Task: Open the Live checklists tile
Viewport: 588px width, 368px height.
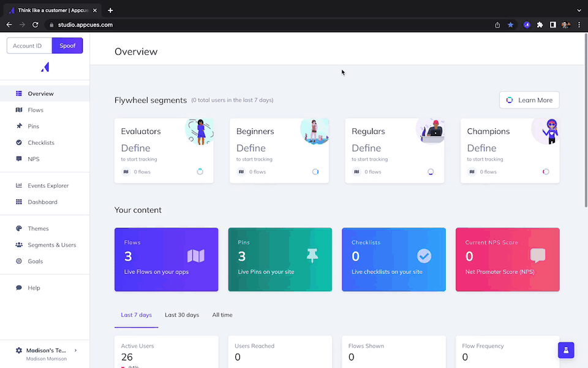Action: pos(394,259)
